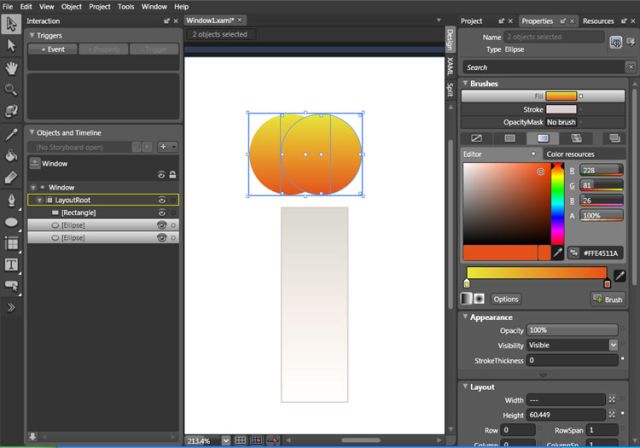Screen dimensions: 640x448
Task: Toggle visibility of the second Ellipse layer
Action: pyautogui.click(x=161, y=239)
